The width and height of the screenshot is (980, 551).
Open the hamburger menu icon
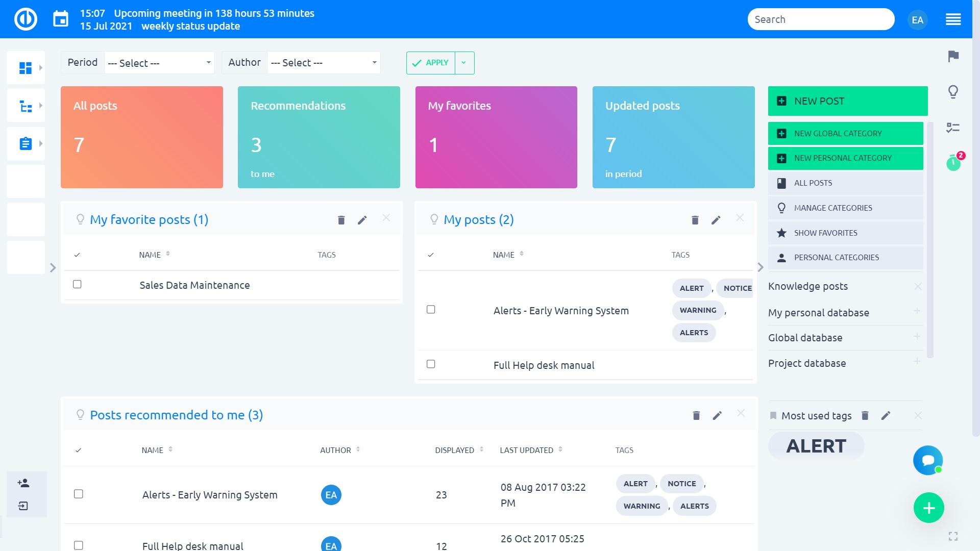point(953,19)
